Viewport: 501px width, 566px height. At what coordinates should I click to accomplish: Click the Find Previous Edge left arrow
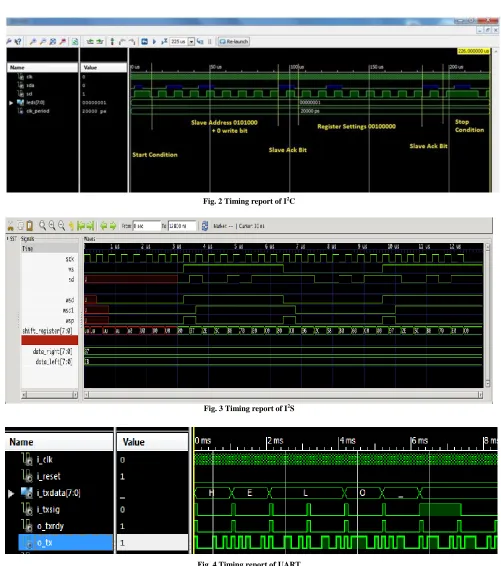point(104,226)
